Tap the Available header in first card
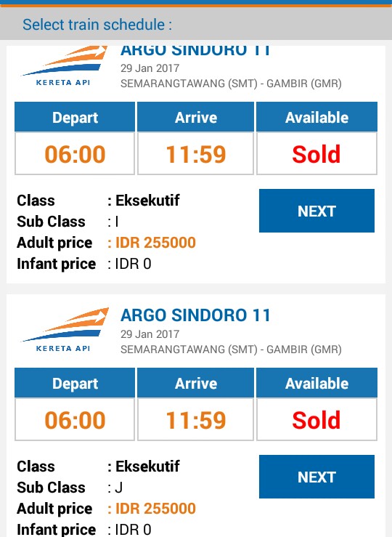This screenshot has height=537, width=392. (x=317, y=117)
